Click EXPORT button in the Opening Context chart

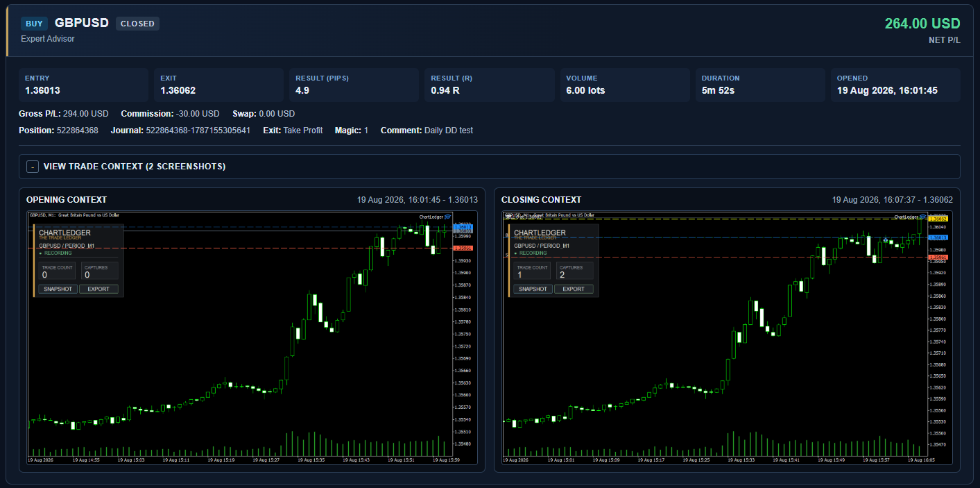(98, 289)
